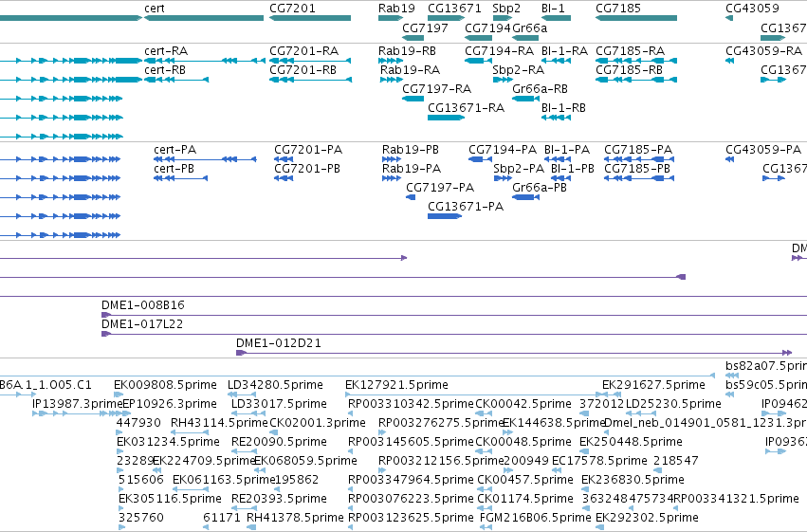The image size is (807, 532).
Task: Click the cert-PA protein label
Action: click(x=175, y=150)
